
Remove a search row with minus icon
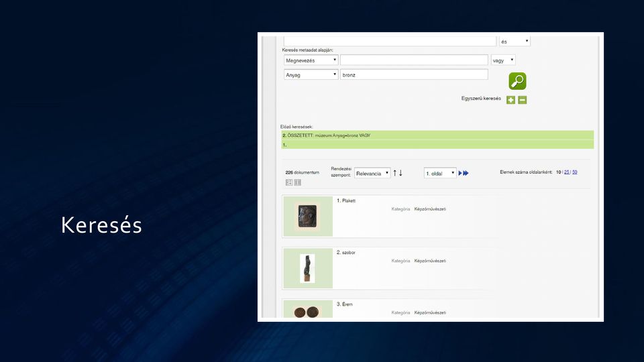pos(523,100)
